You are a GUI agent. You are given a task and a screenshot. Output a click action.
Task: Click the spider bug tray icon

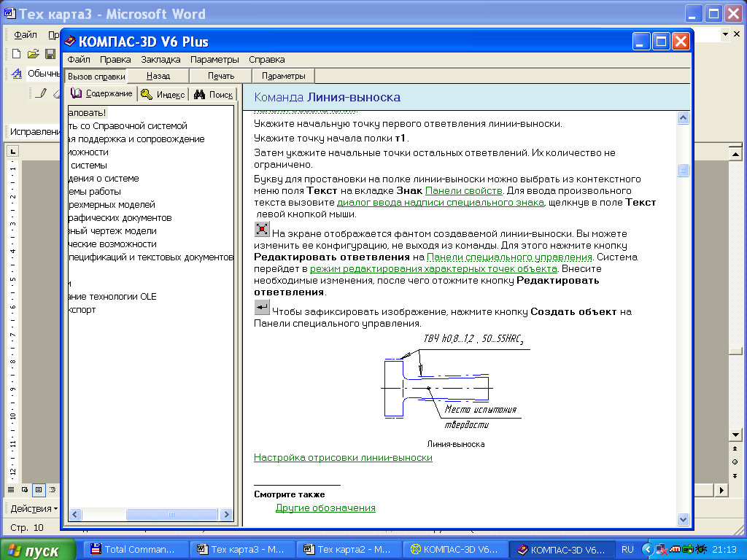[x=701, y=549]
